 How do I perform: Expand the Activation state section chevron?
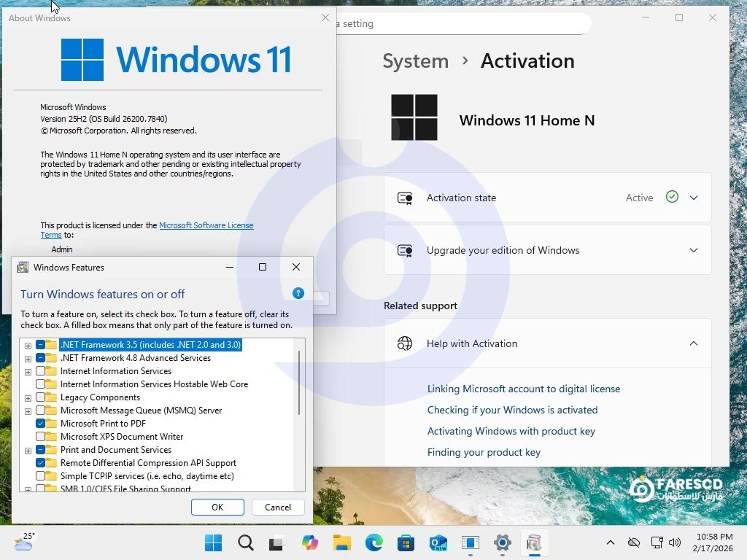click(694, 198)
